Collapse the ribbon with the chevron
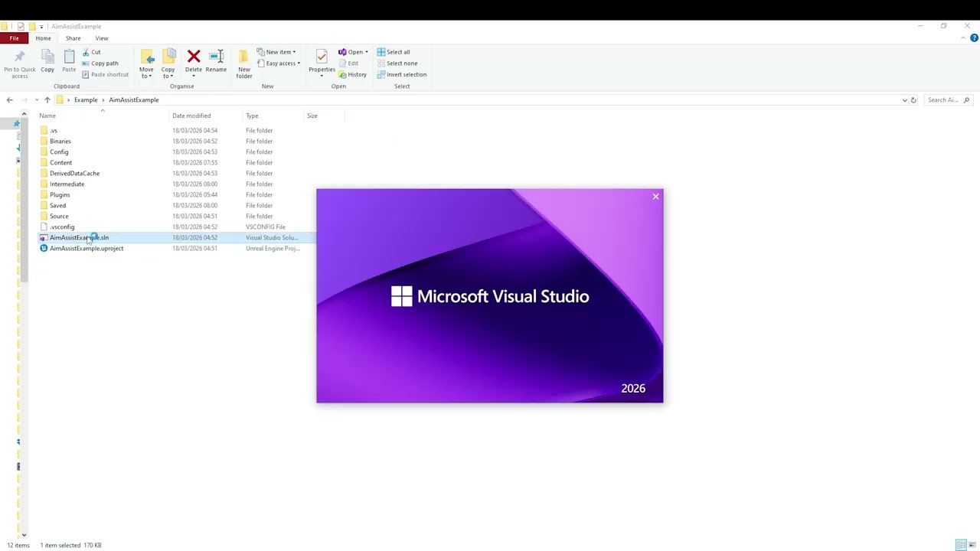 [x=962, y=38]
